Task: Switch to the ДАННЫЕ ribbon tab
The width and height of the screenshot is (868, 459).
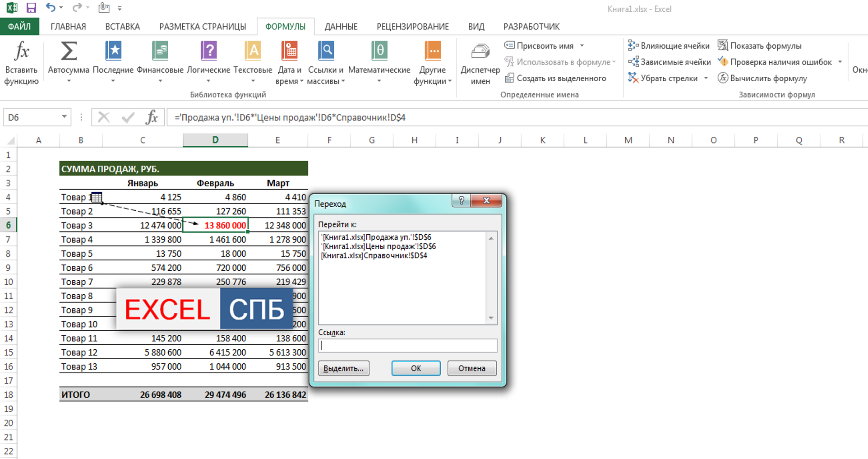Action: point(341,27)
